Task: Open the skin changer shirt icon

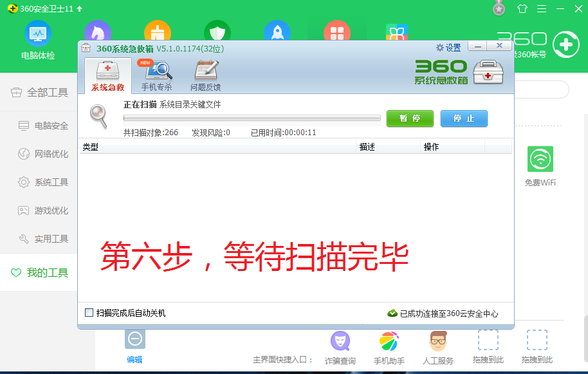Action: pos(522,9)
